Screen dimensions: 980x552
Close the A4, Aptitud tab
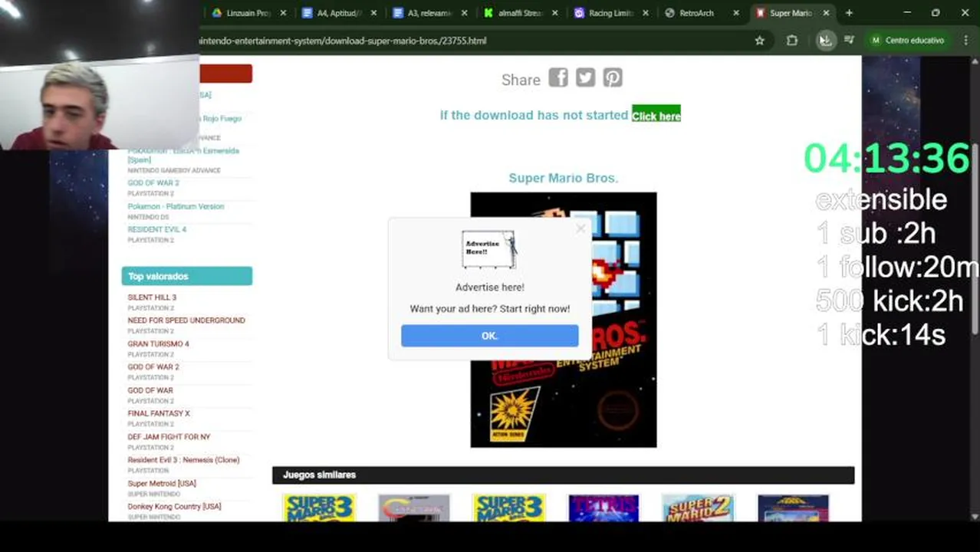click(374, 13)
